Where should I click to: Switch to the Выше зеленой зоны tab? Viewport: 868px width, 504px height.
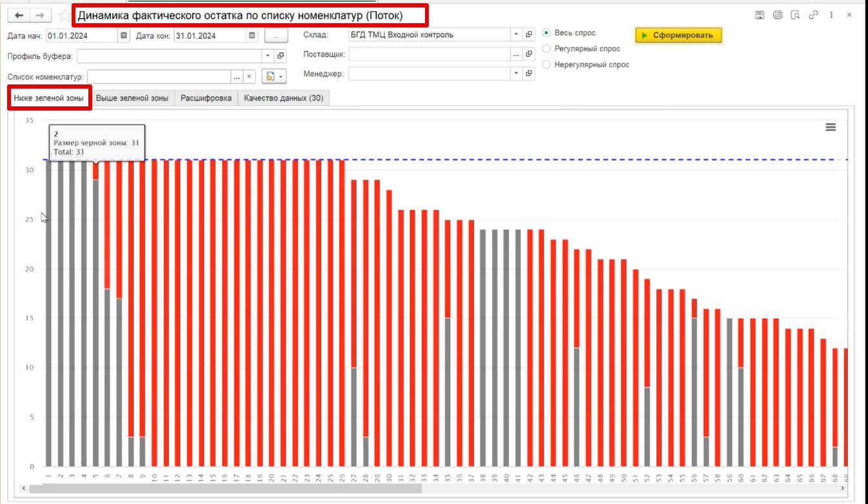pyautogui.click(x=132, y=98)
